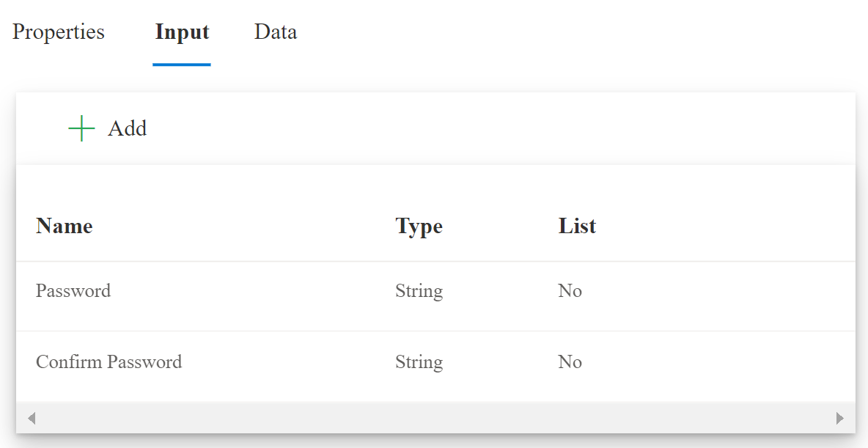Viewport: 868px width, 448px height.
Task: Click the Type column header
Action: pos(419,226)
